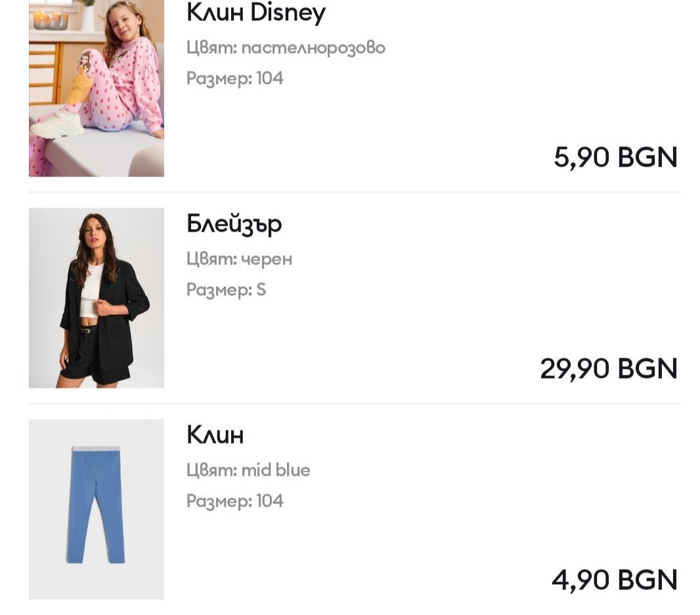Select the 'mid blue' color value

click(x=276, y=471)
